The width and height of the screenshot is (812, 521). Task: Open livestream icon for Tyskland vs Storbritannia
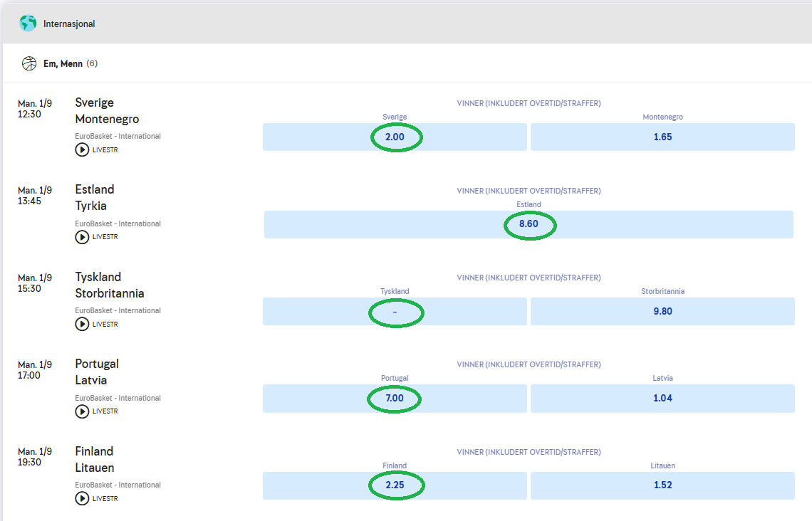click(x=83, y=324)
